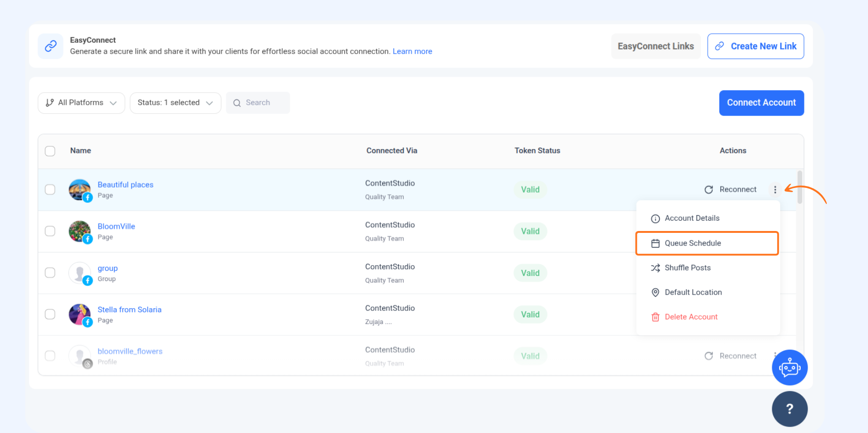Open the chatbot assistant icon

(789, 368)
